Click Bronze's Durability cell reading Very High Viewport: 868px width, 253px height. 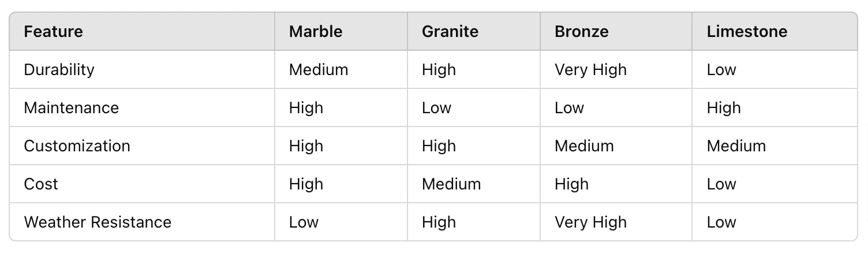click(590, 70)
